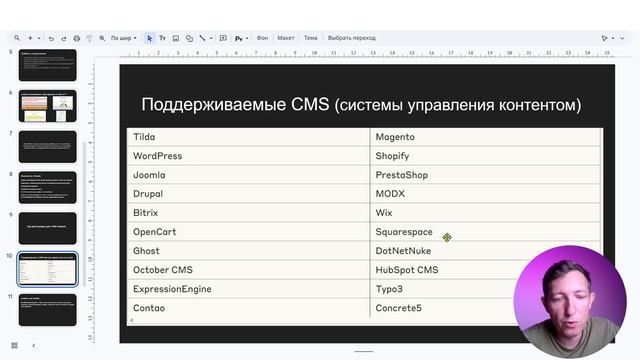
Task: Click the 'OpenCart' table cell
Action: click(x=248, y=231)
